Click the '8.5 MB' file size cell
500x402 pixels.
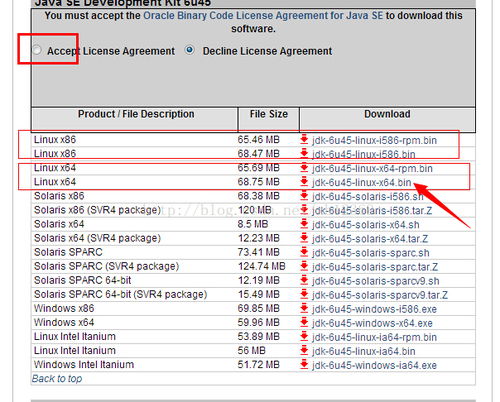[253, 224]
